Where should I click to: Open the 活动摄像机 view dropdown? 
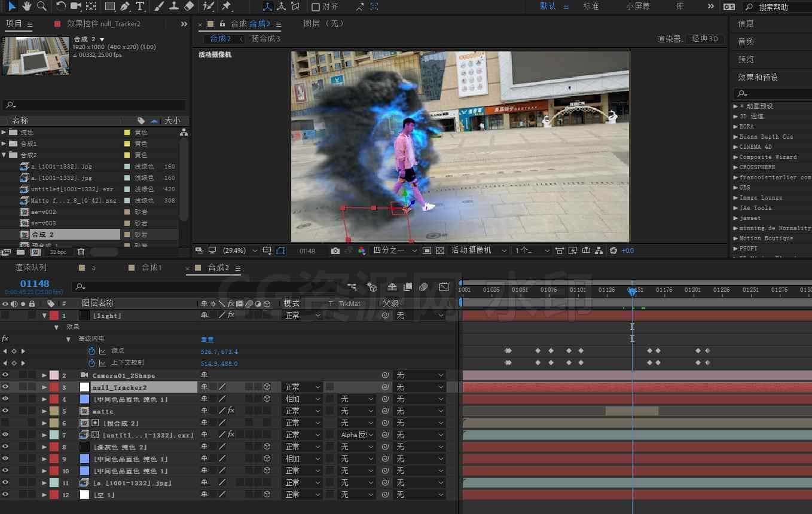pyautogui.click(x=478, y=250)
